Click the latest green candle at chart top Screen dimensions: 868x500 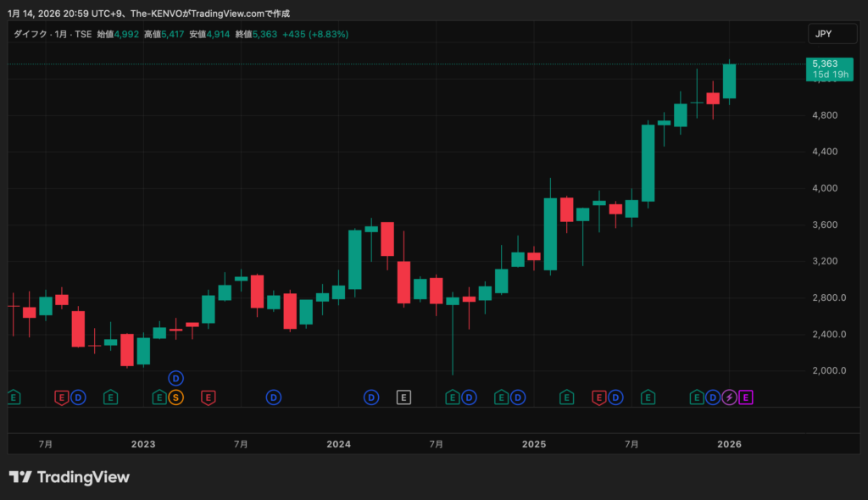[729, 81]
